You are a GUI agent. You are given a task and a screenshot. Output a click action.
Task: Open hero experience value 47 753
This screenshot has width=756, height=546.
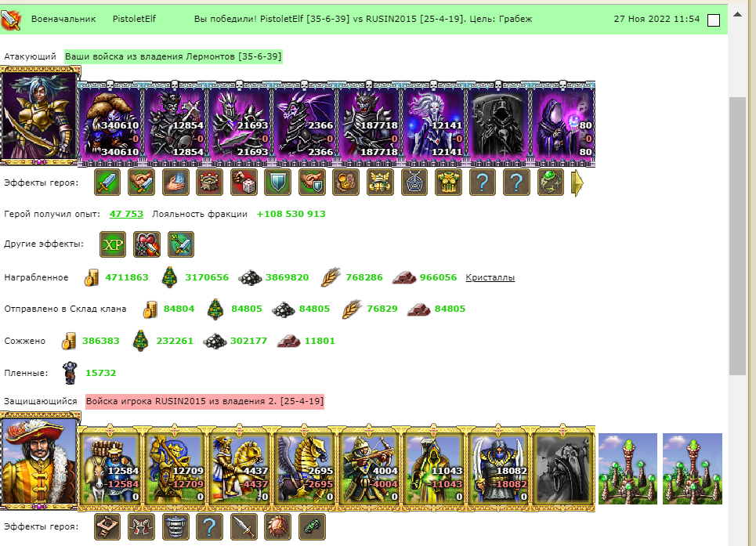(126, 214)
